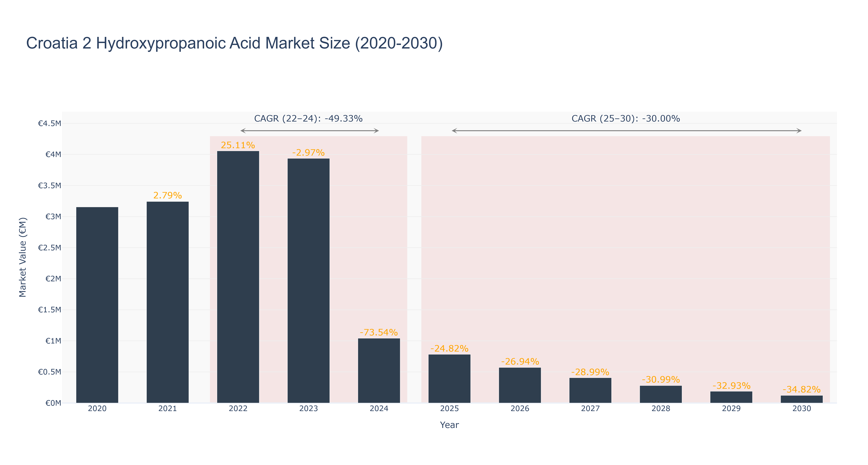Click the '-34.82%' growth label

[x=802, y=390]
